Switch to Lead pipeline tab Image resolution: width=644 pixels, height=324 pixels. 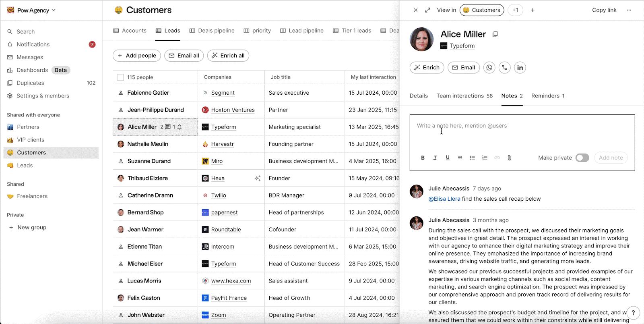click(302, 31)
